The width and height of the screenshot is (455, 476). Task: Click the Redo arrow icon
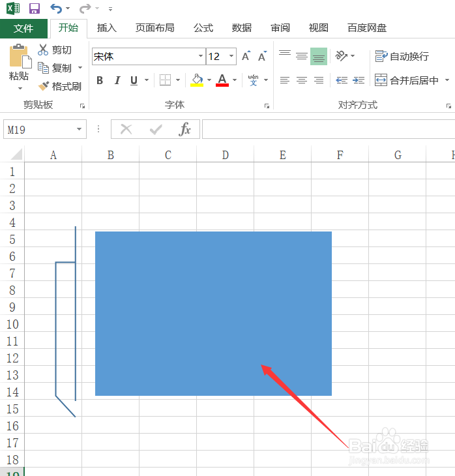(x=85, y=8)
